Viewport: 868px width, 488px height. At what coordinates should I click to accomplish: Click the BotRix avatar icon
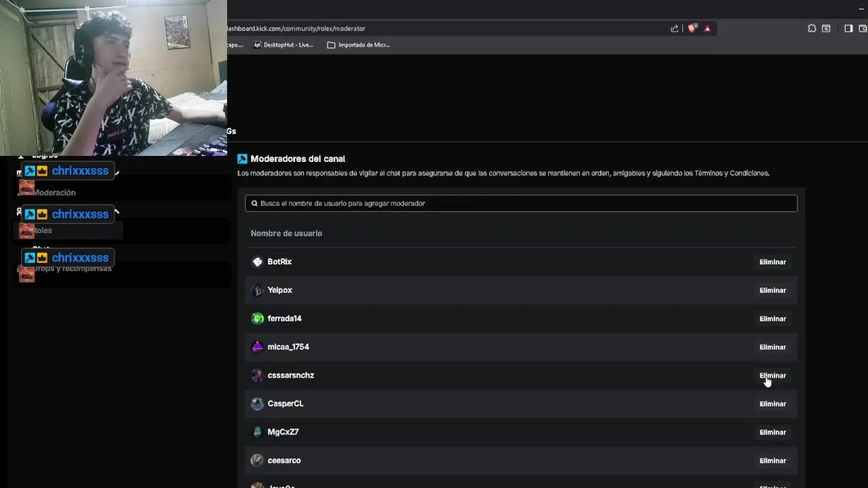click(x=257, y=262)
